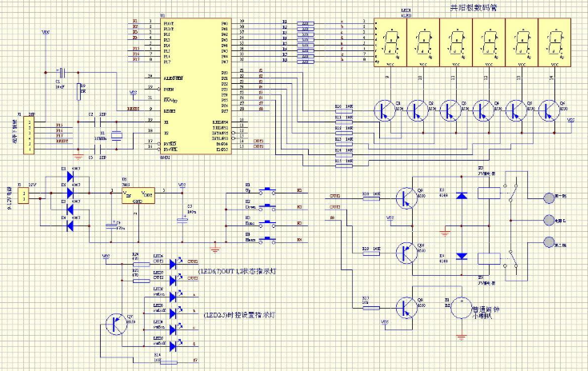Click the VCC label at top left
Image resolution: width=588 pixels, height=371 pixels.
(x=46, y=33)
